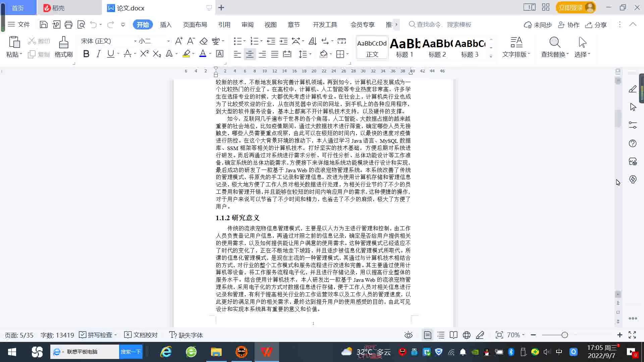Click the font color A swatch
This screenshot has height=362, width=644.
pyautogui.click(x=203, y=54)
